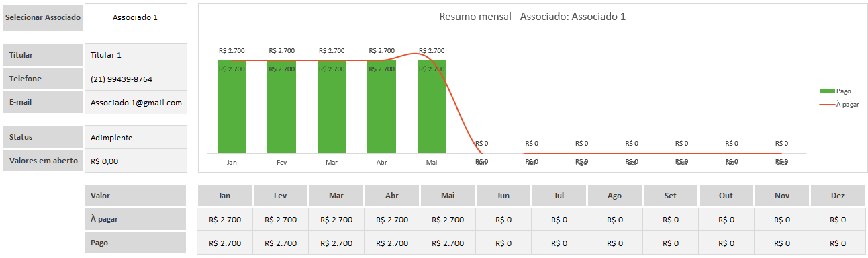Select the Jan column header

tap(225, 196)
